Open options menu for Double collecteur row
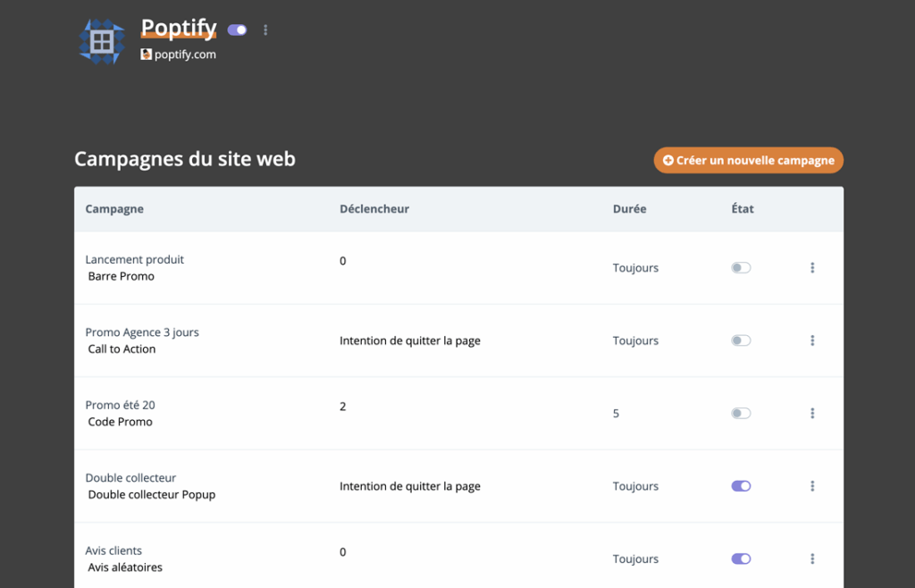Screen dimensions: 915x588 click(811, 486)
